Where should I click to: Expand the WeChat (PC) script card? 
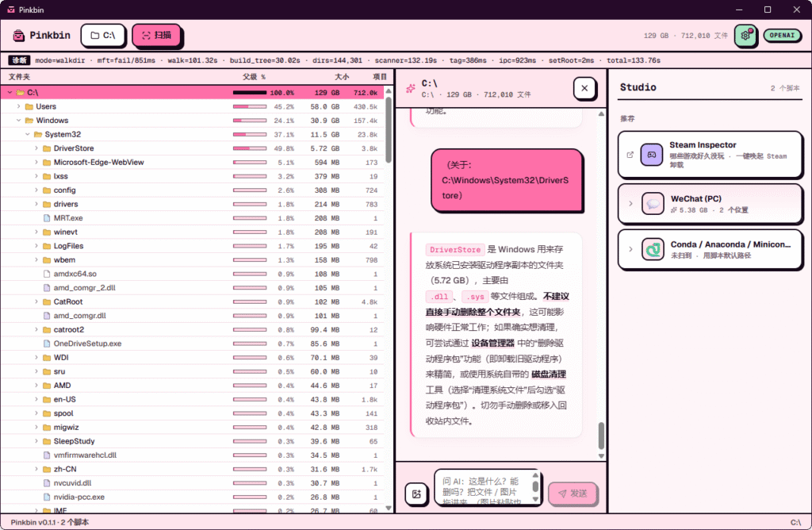630,204
